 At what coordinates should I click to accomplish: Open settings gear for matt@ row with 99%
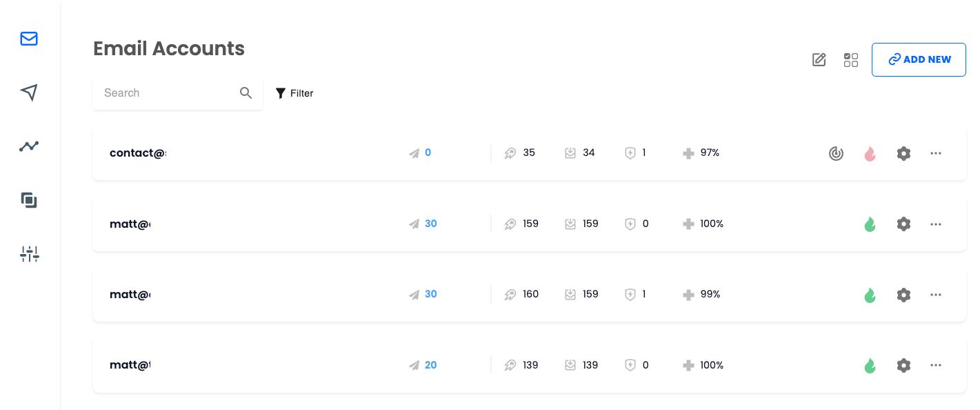903,295
